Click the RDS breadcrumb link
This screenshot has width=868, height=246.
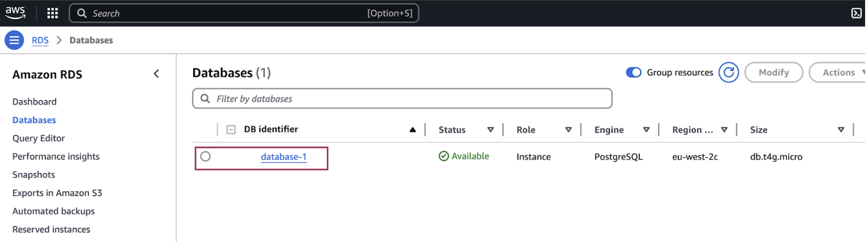pyautogui.click(x=40, y=40)
